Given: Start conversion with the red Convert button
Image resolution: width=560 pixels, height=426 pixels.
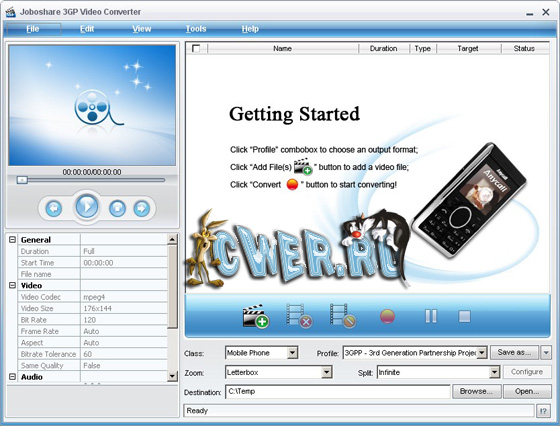Looking at the screenshot, I should 387,316.
